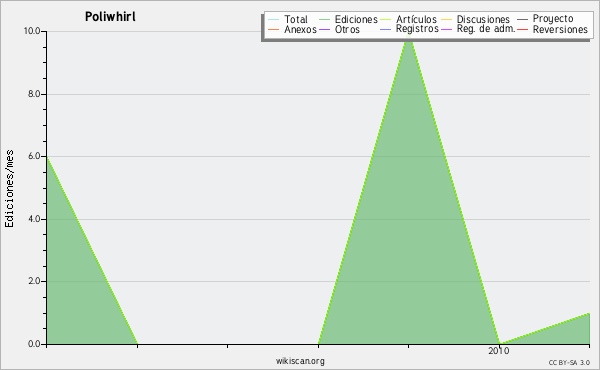Click the light blue Total color line in legend
Viewport: 600px width, 370px height.
[274, 19]
